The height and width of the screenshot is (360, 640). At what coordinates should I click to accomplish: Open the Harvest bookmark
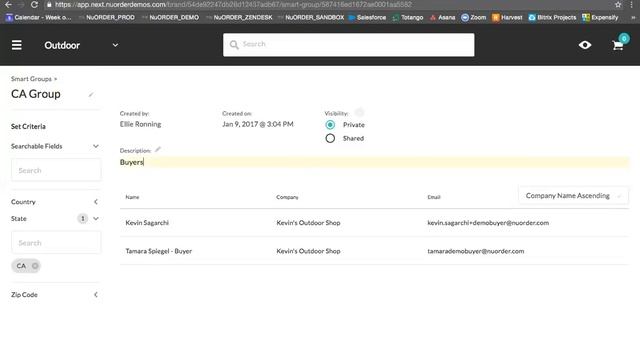point(507,18)
